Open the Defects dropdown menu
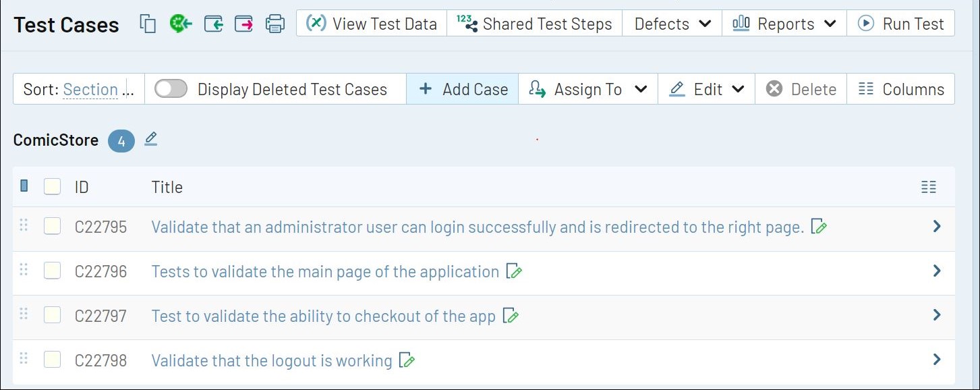Screen dimensions: 980x390 point(672,24)
